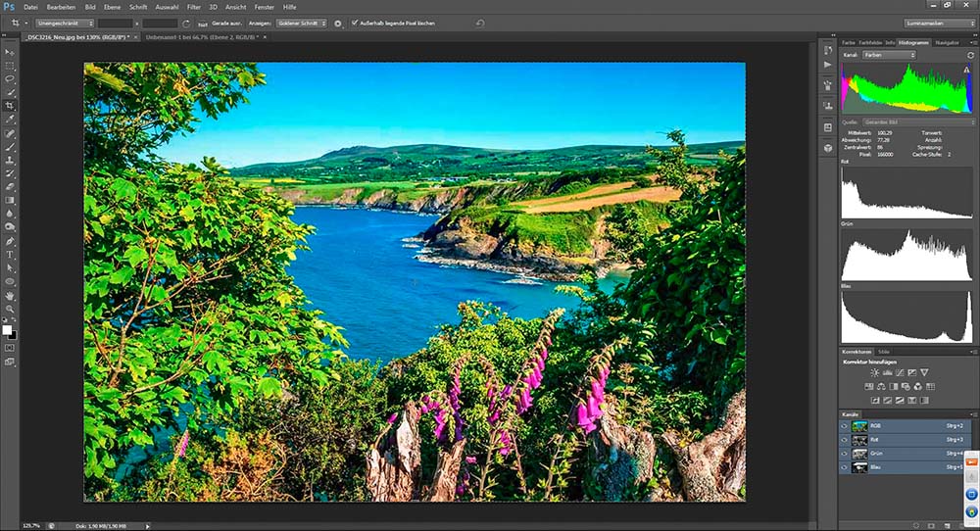Open the Datei menu
The width and height of the screenshot is (980, 531).
pos(30,7)
